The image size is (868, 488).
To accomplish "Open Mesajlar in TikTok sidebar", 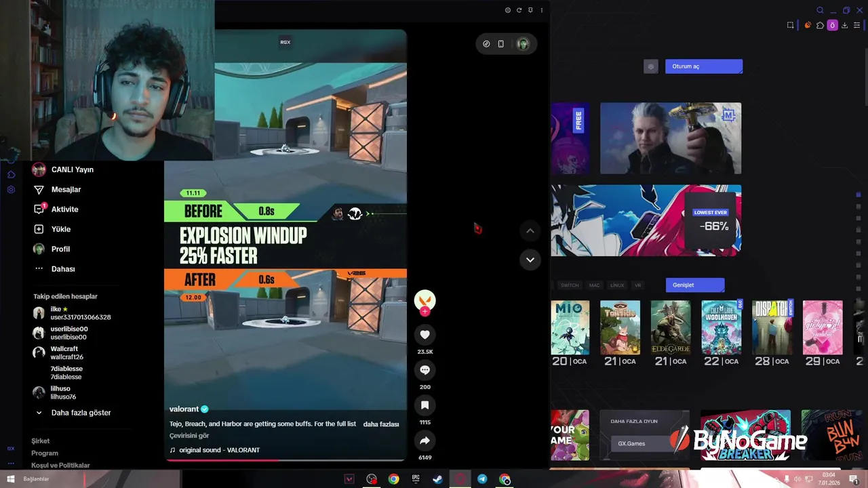I will pos(57,190).
